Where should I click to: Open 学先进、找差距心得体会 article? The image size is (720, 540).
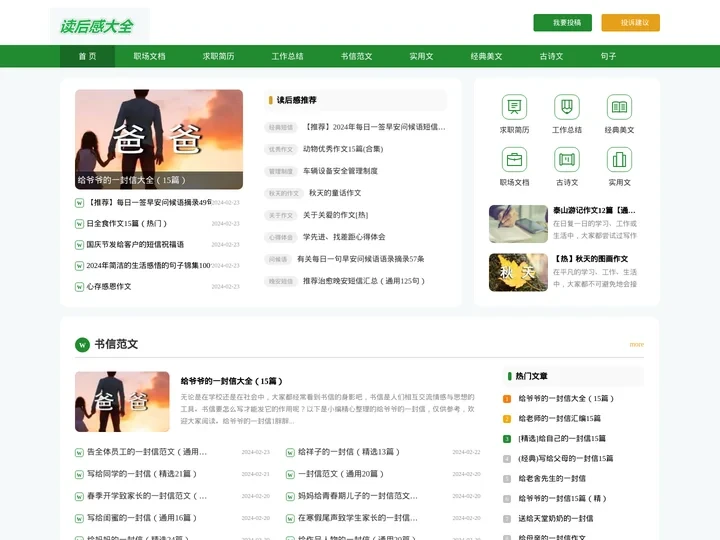[x=344, y=237]
